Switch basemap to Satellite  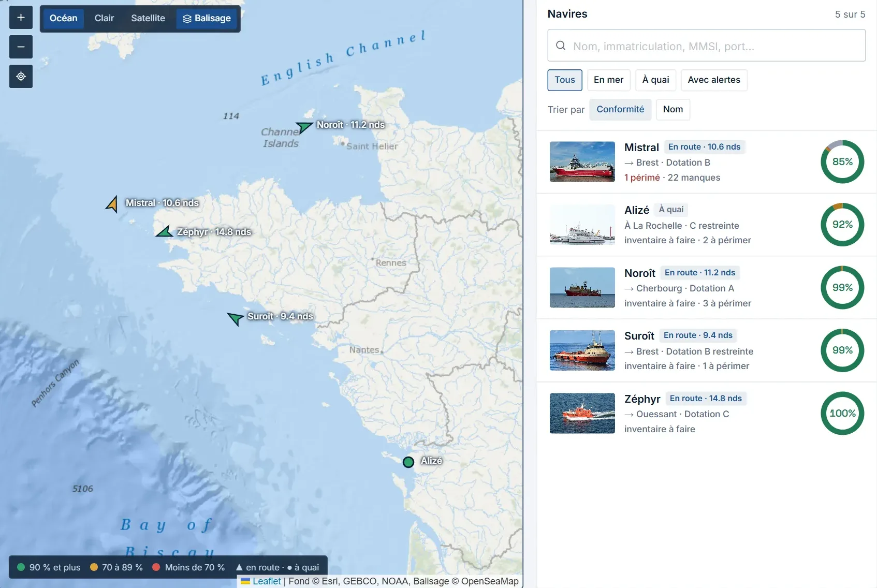point(148,19)
